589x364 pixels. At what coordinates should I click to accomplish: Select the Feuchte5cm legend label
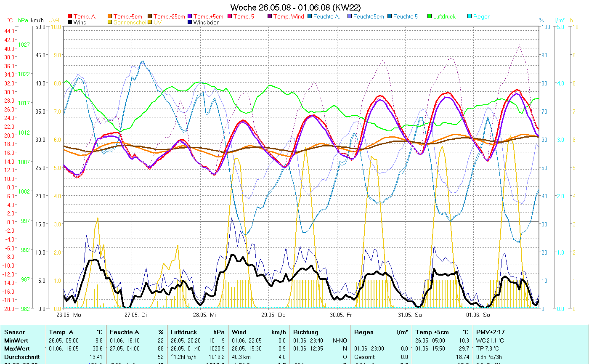(369, 17)
